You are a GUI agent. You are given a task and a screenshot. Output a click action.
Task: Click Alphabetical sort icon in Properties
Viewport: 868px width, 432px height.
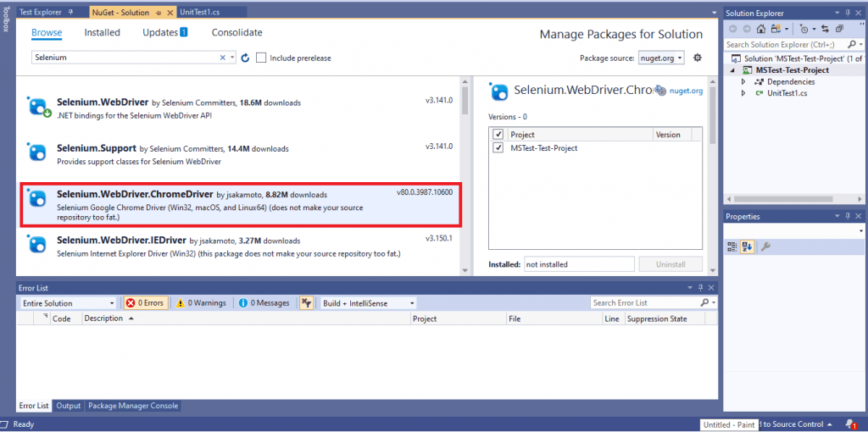[x=746, y=246]
